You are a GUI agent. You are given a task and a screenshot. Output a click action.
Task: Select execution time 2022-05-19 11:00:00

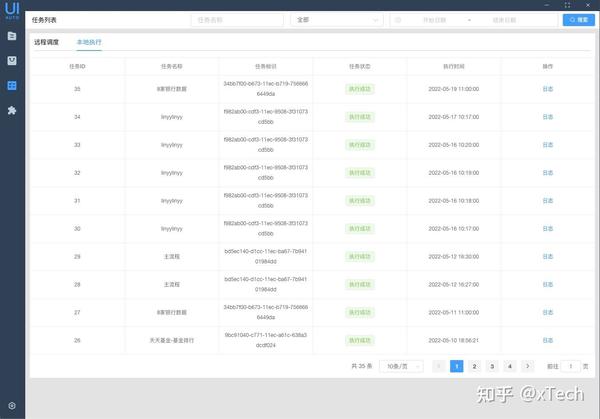click(454, 89)
